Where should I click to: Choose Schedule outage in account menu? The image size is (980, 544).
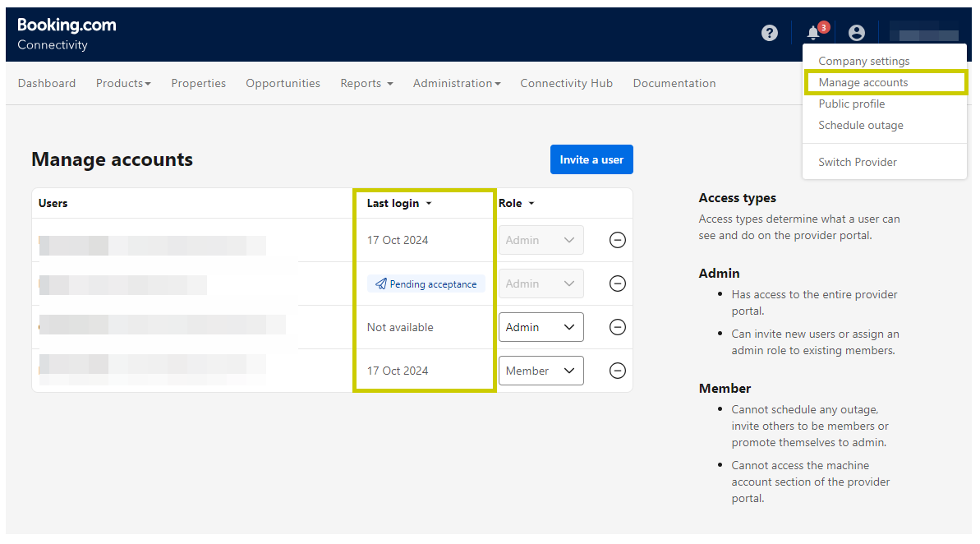pyautogui.click(x=860, y=125)
